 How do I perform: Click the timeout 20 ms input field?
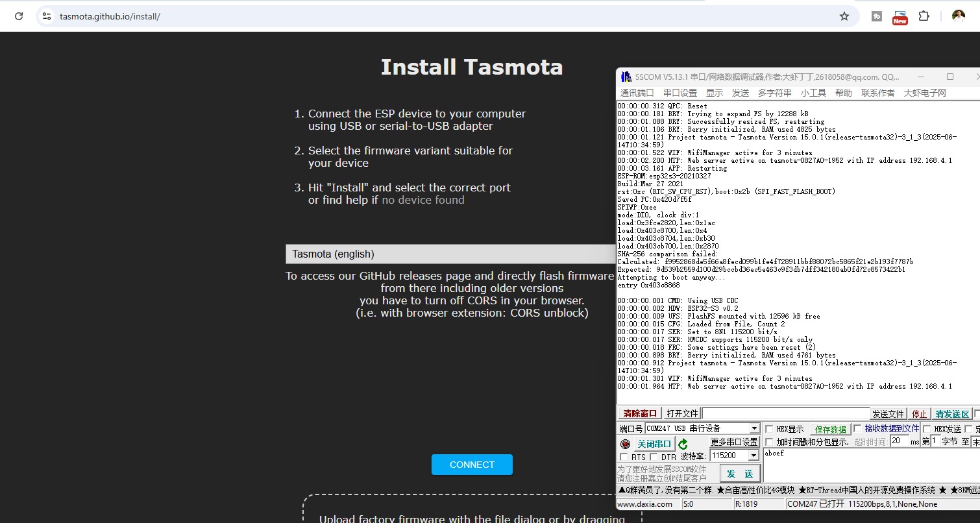(x=898, y=441)
